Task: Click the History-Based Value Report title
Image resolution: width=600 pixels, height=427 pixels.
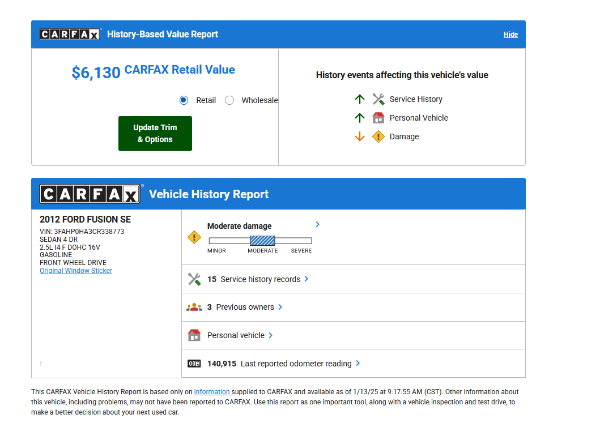Action: tap(163, 34)
